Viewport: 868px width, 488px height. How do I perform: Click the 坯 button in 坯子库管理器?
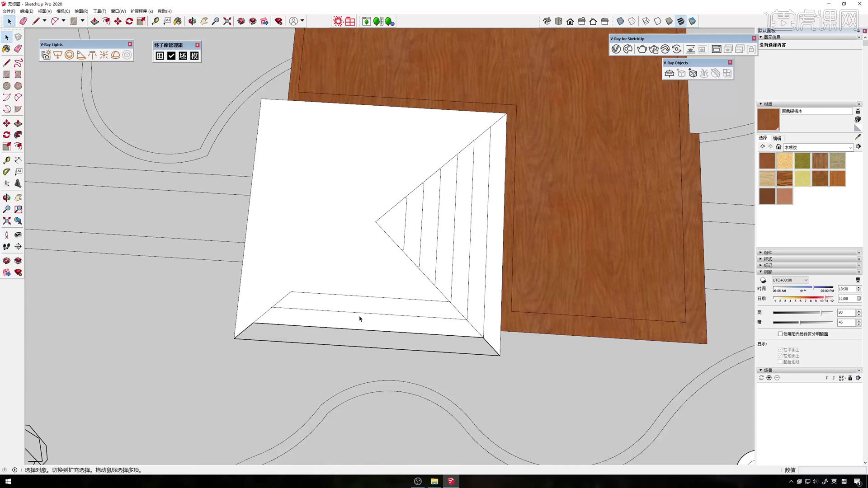(183, 56)
